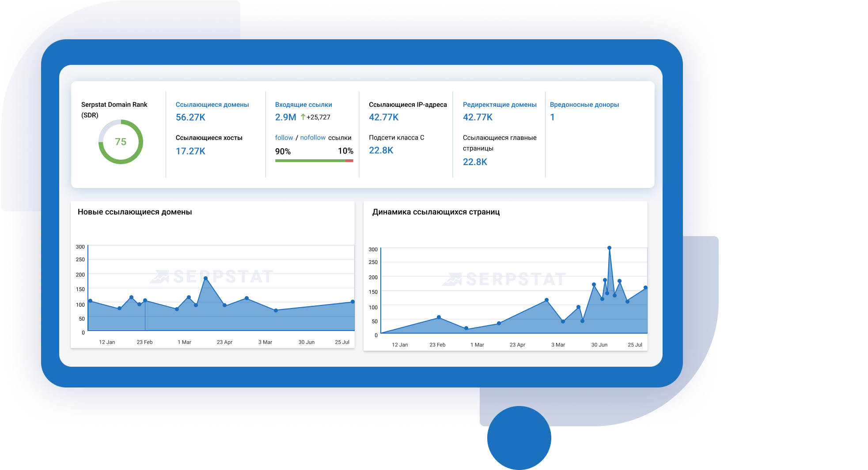This screenshot has height=470, width=868.
Task: Click the 56.27K referring domains value
Action: [x=191, y=117]
